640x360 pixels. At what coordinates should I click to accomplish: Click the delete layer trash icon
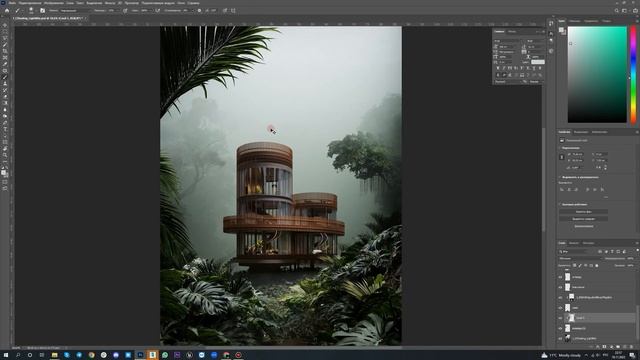[631, 347]
